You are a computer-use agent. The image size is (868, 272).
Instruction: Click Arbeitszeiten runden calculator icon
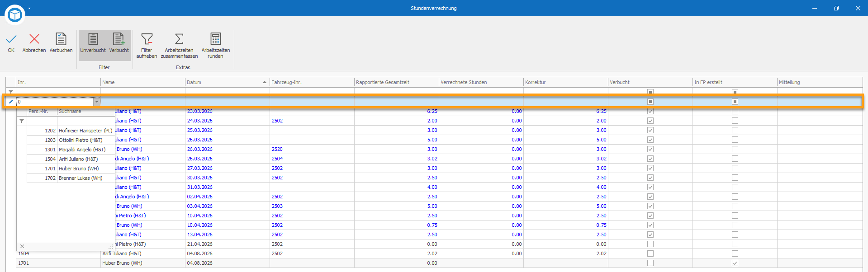[x=216, y=39]
